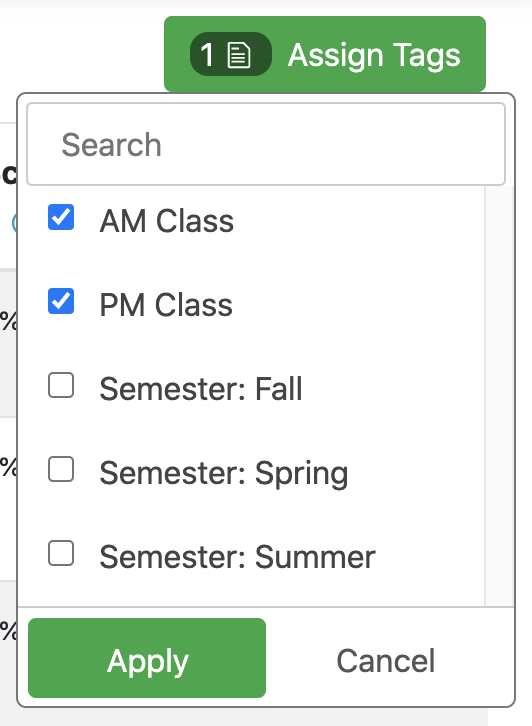Viewport: 532px width, 726px height.
Task: Uncheck the PM Class checkbox
Action: [x=61, y=301]
